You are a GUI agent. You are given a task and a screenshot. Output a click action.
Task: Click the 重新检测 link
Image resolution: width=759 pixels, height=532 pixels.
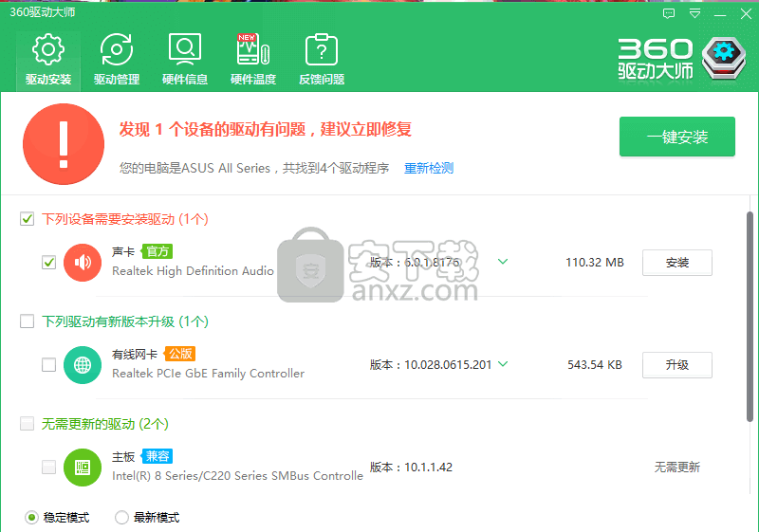click(429, 168)
